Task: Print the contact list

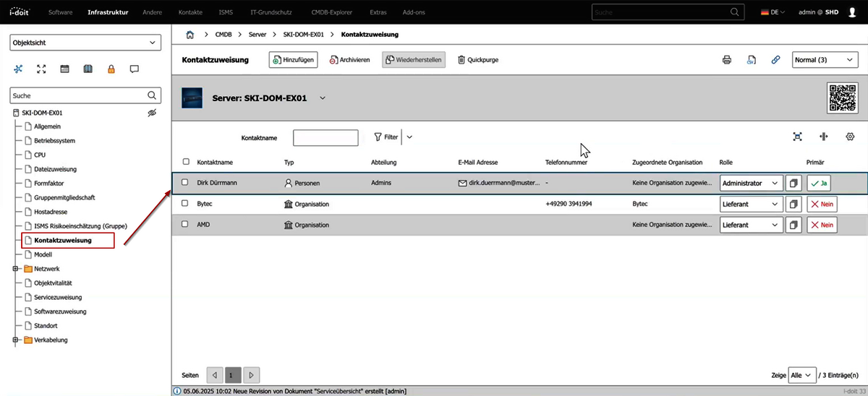Action: [727, 60]
